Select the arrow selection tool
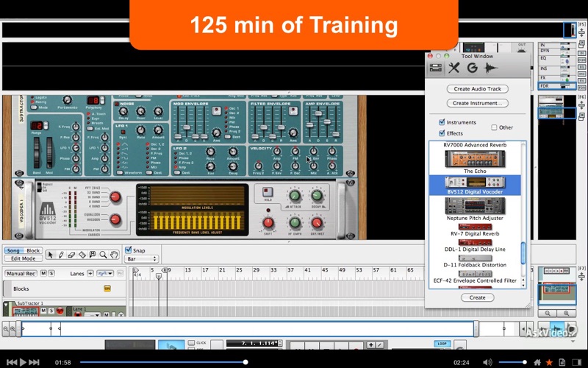Screen dimensions: 588x368 (50, 255)
